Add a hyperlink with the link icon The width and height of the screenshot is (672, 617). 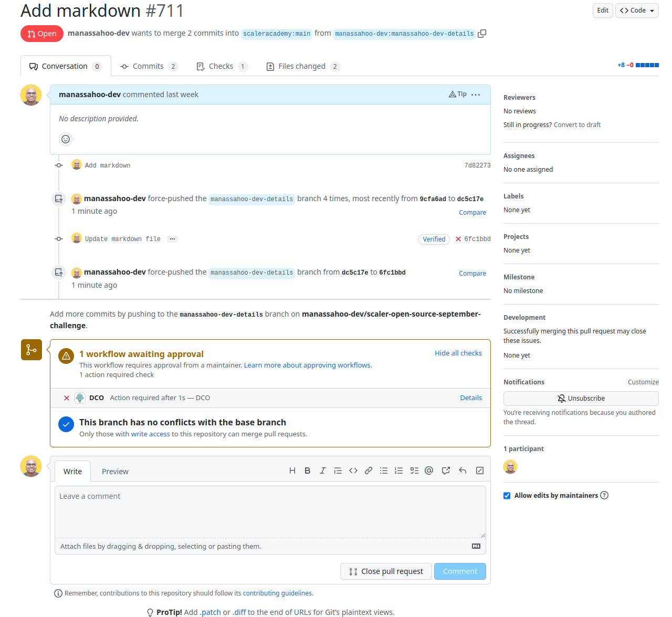368,470
